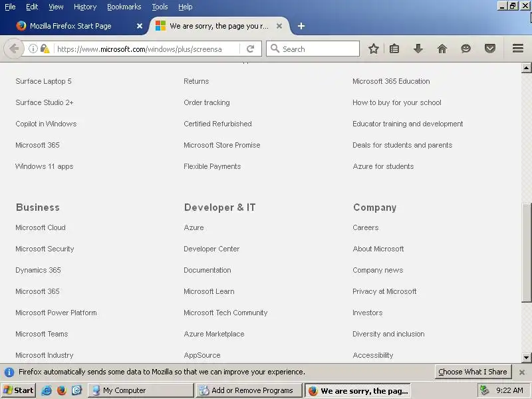Open the Flexible Payments link

[x=212, y=166]
